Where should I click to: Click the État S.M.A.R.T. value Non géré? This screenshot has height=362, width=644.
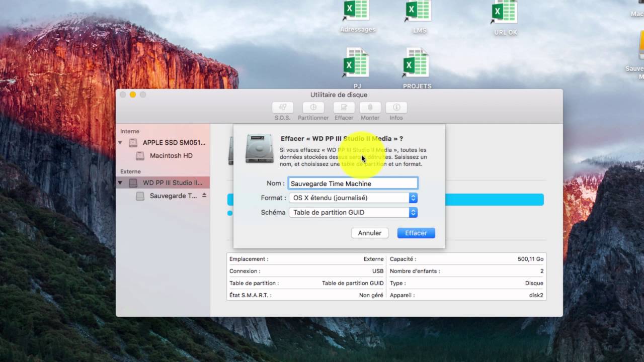click(371, 295)
